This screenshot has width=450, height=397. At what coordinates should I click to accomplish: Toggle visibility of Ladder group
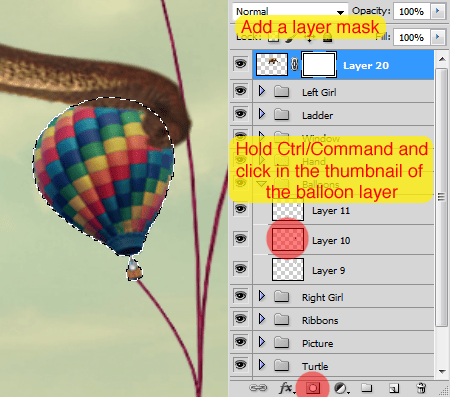coord(240,114)
